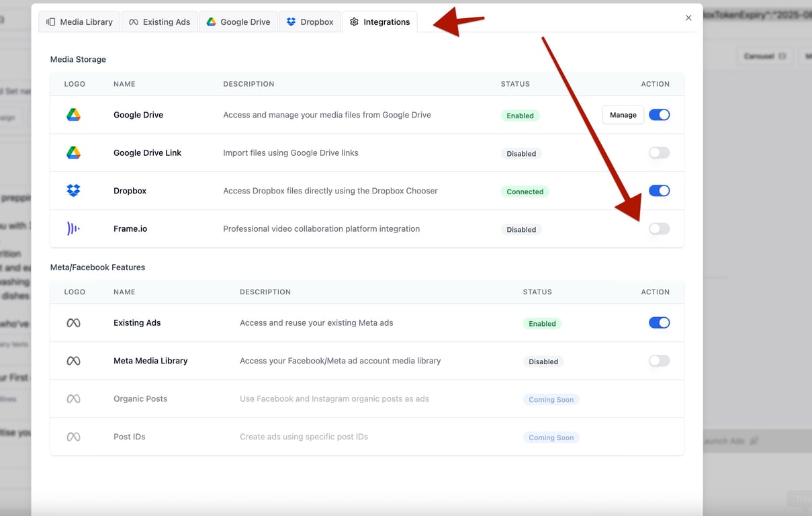Click the Media Storage section heading

pyautogui.click(x=78, y=59)
